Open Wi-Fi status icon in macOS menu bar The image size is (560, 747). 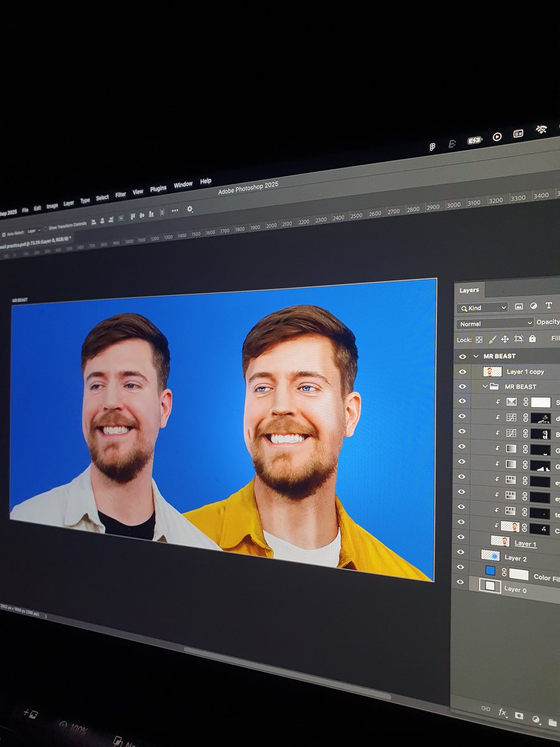coord(541,129)
